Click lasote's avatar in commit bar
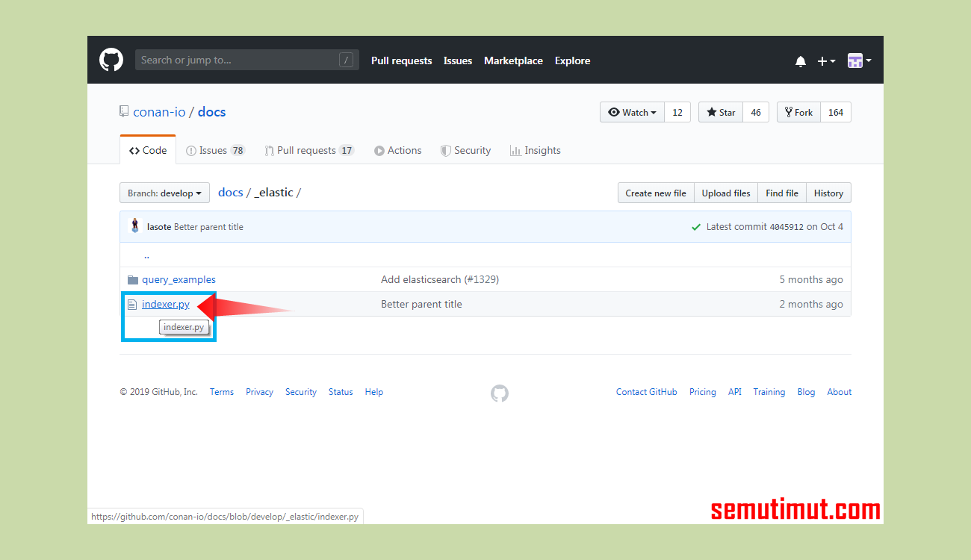This screenshot has width=971, height=560. click(x=134, y=226)
